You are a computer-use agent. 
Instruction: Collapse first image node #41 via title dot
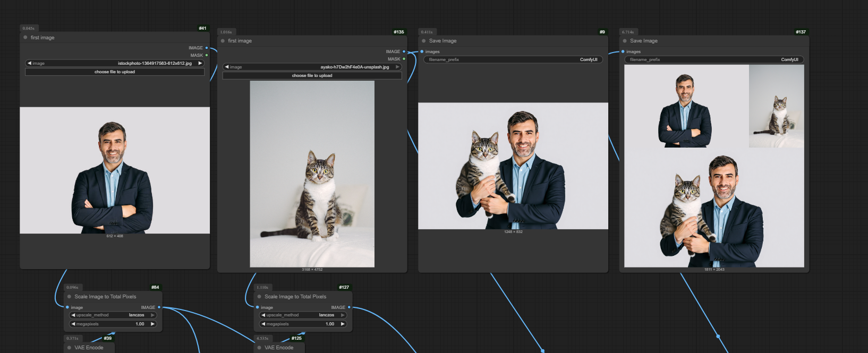pyautogui.click(x=25, y=38)
